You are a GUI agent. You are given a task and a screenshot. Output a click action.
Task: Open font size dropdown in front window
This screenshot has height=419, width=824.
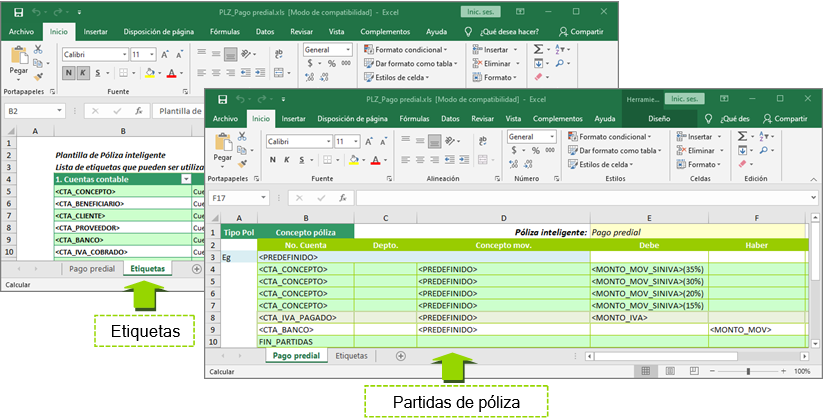coord(357,141)
